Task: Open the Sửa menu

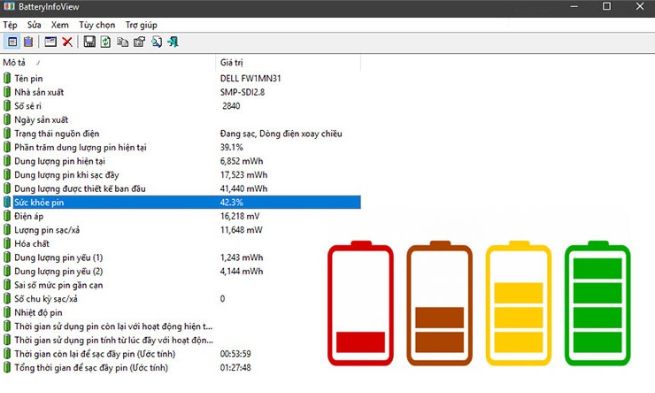Action: click(34, 25)
